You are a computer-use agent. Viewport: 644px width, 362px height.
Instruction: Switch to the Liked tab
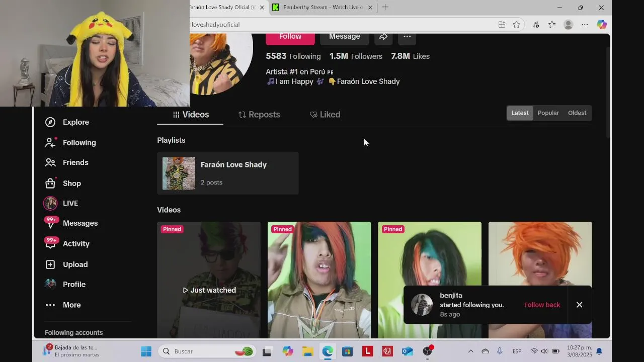pyautogui.click(x=325, y=115)
